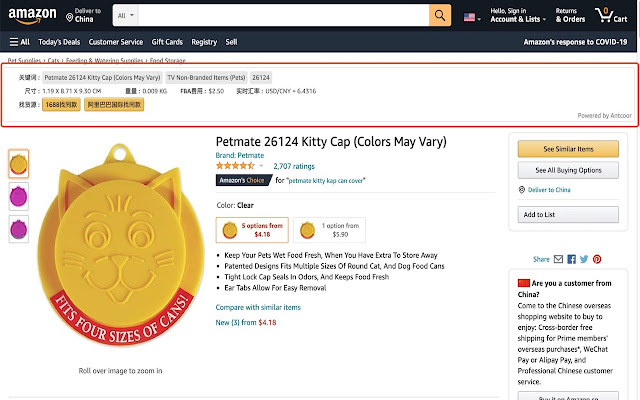Share the product on Facebook
640x400 pixels.
pos(571,259)
